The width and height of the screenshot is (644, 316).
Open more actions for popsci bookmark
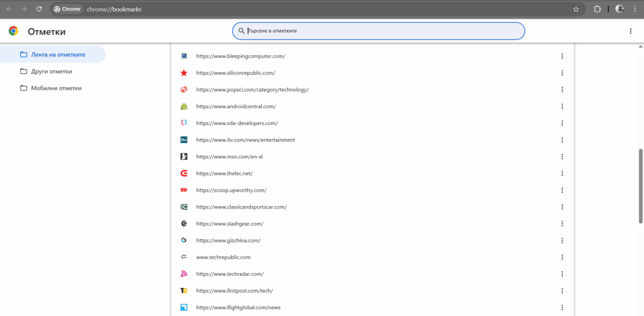pyautogui.click(x=562, y=89)
